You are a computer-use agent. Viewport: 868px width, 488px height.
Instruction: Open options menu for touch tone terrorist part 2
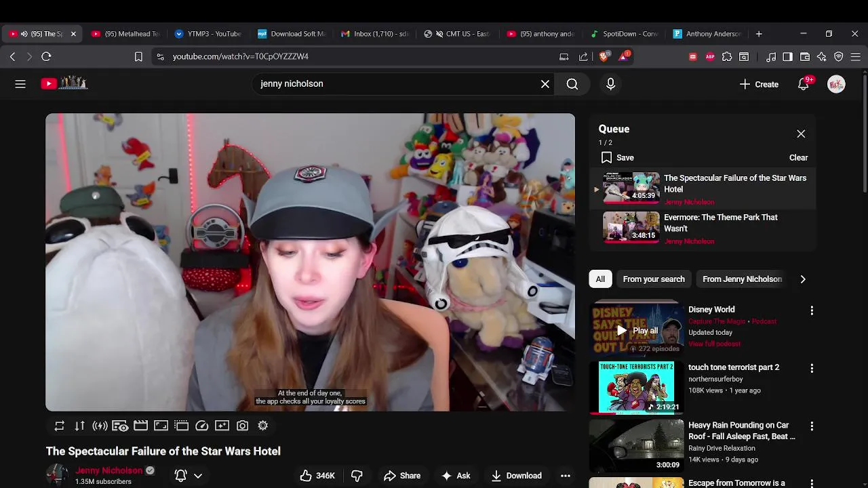(x=812, y=368)
